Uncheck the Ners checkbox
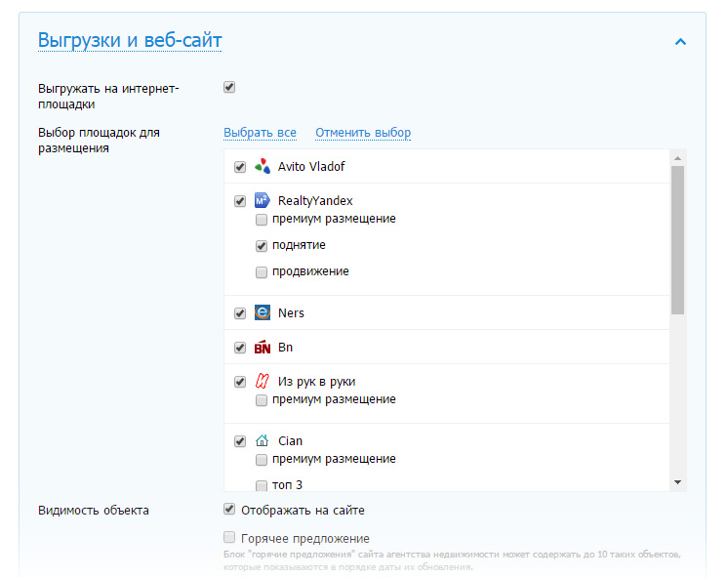 240,313
